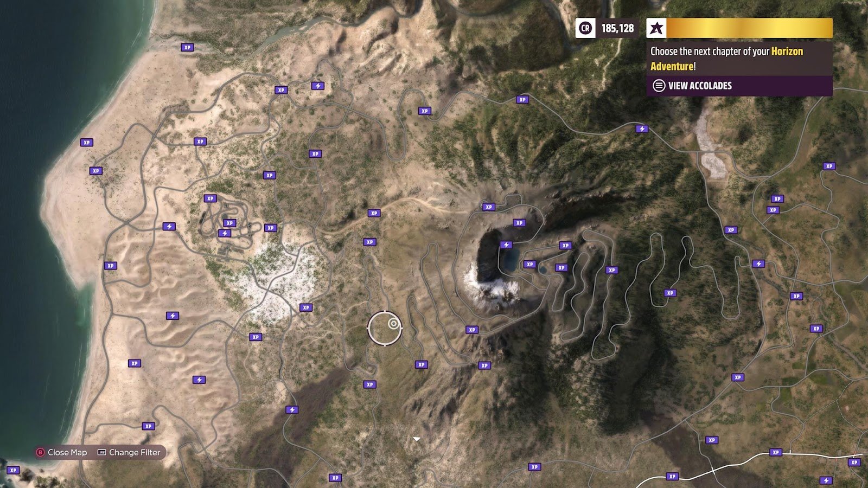
Task: Select the XP board at the salt flat's southeast edge
Action: 306,307
